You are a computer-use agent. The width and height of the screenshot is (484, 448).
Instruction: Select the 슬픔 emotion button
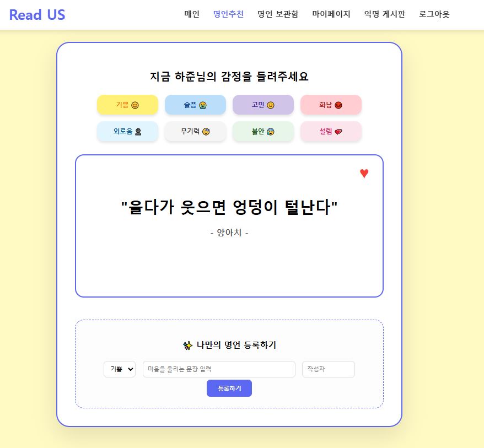[195, 105]
